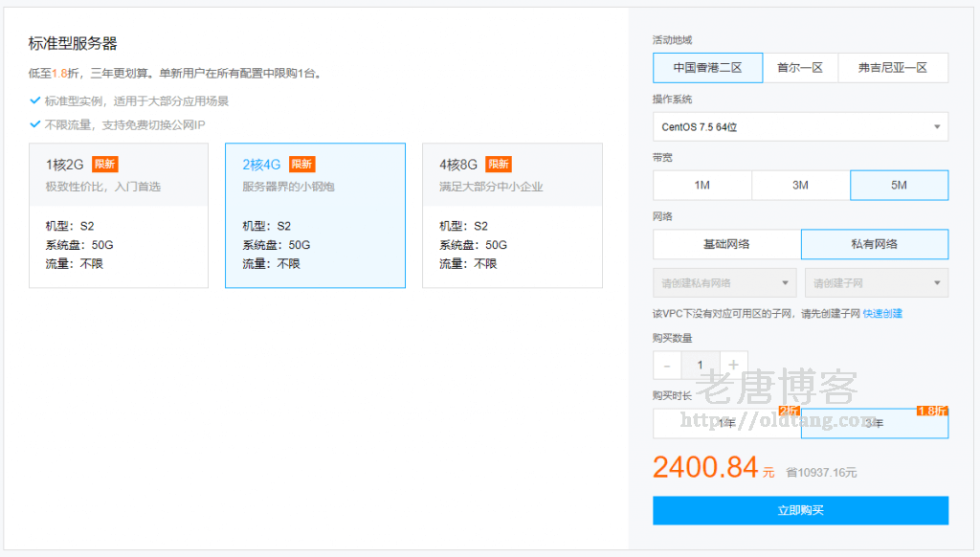Open the 请创建私有网络 VPC dropdown

[724, 282]
